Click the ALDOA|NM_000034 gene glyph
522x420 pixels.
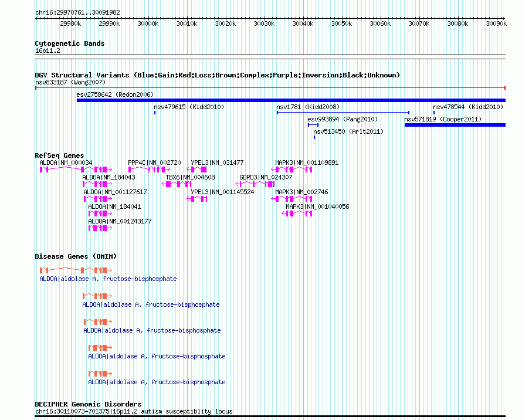(x=76, y=170)
